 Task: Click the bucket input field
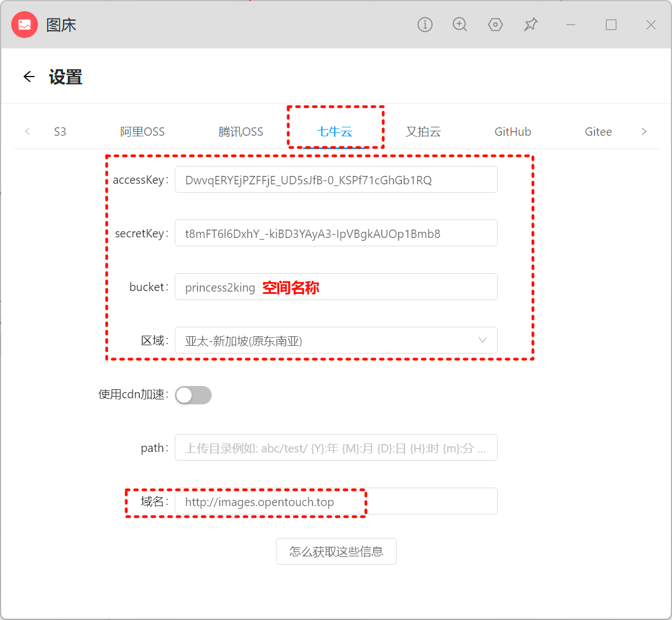[x=336, y=287]
